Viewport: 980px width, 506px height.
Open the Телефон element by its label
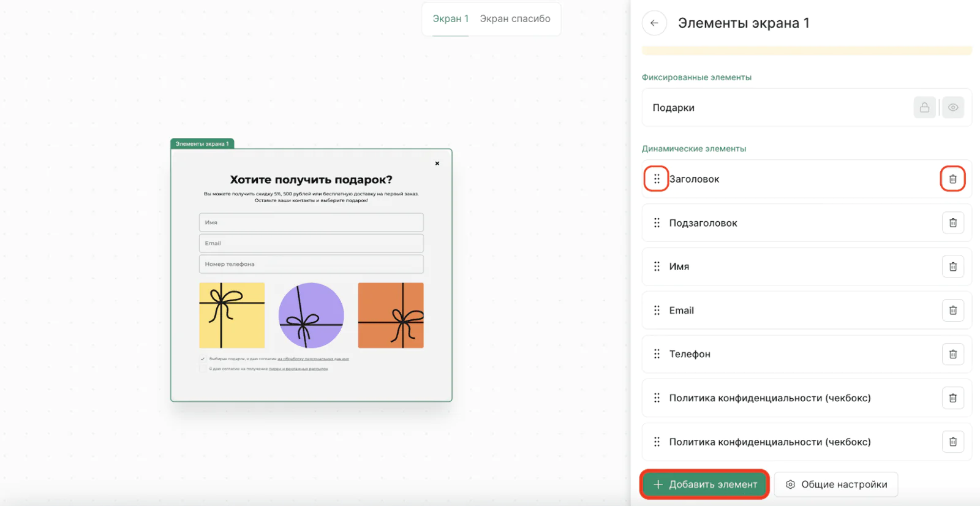click(x=690, y=354)
